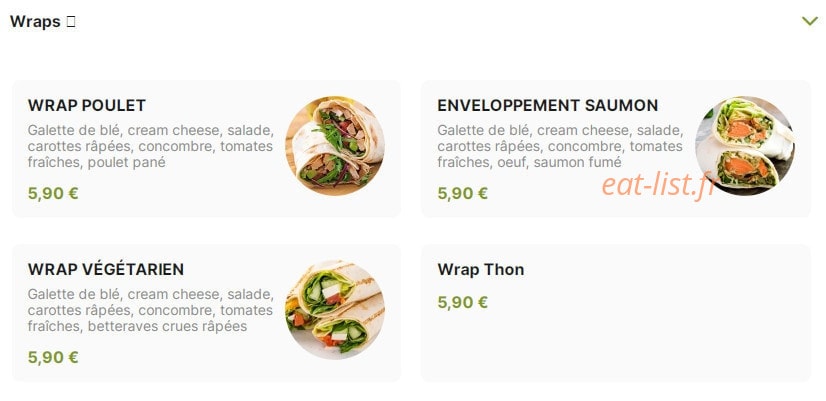Open the Wrap Poulet round photo

click(x=335, y=146)
